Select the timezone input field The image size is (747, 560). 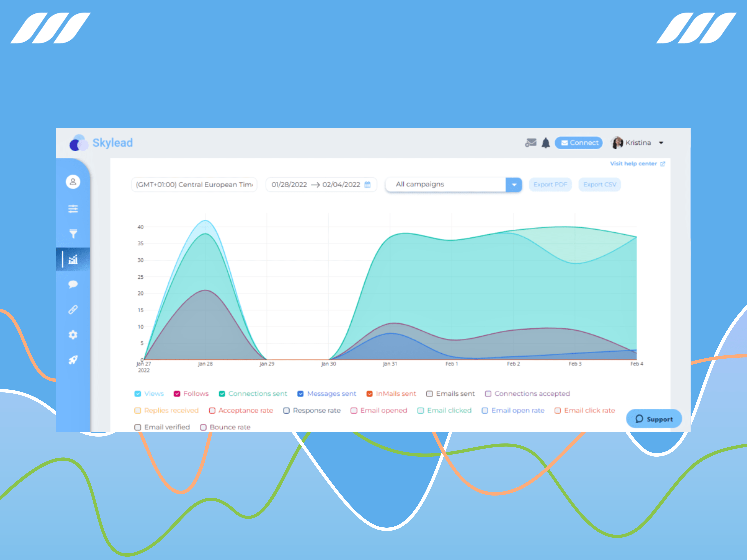194,185
